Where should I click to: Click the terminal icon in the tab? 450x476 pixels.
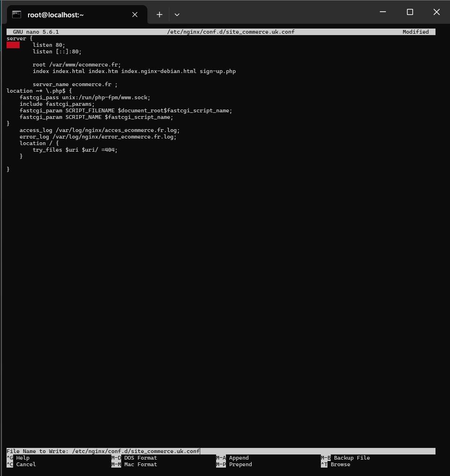(17, 14)
